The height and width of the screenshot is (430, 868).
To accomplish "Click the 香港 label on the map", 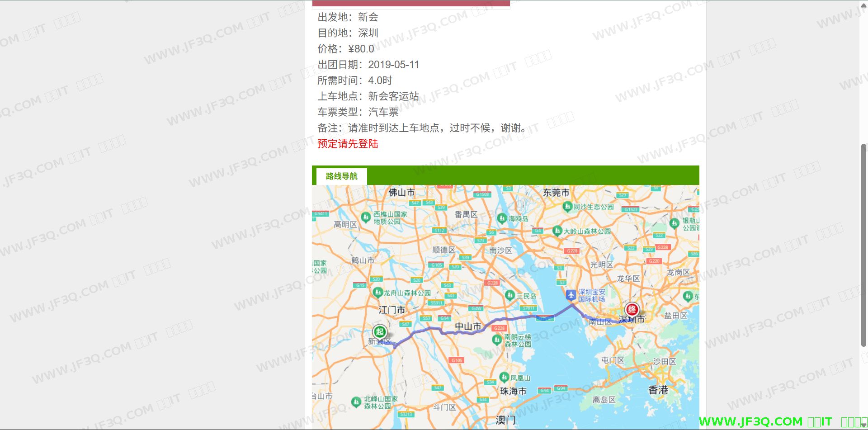I will [x=658, y=390].
